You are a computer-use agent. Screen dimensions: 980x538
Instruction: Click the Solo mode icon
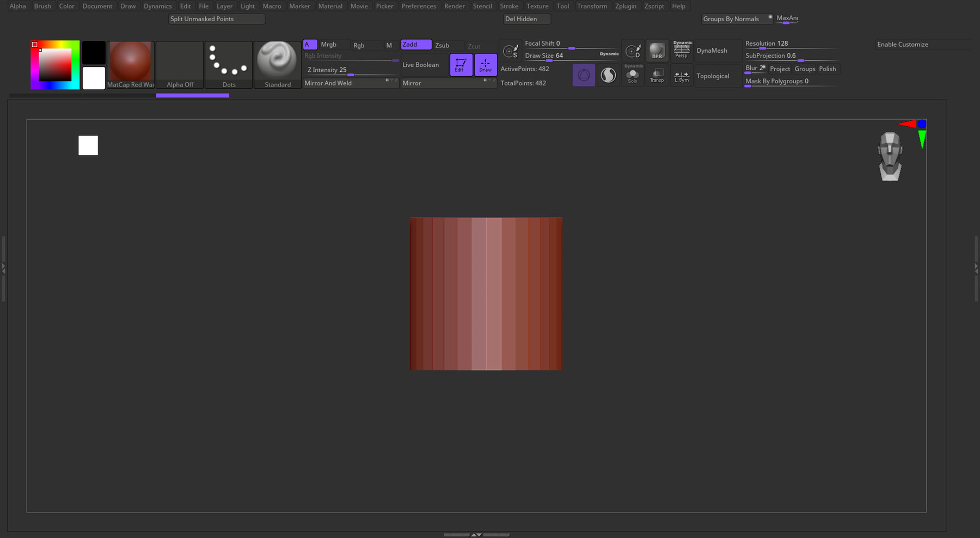coord(633,75)
